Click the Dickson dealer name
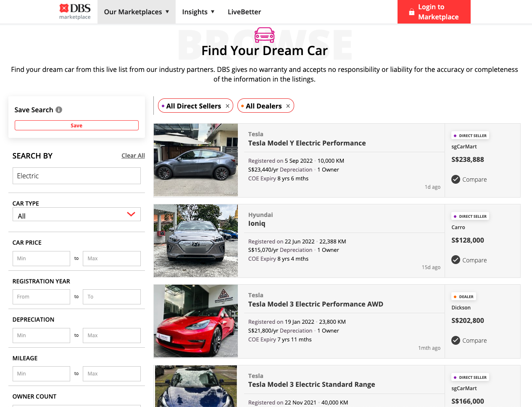532x407 pixels. pos(461,307)
